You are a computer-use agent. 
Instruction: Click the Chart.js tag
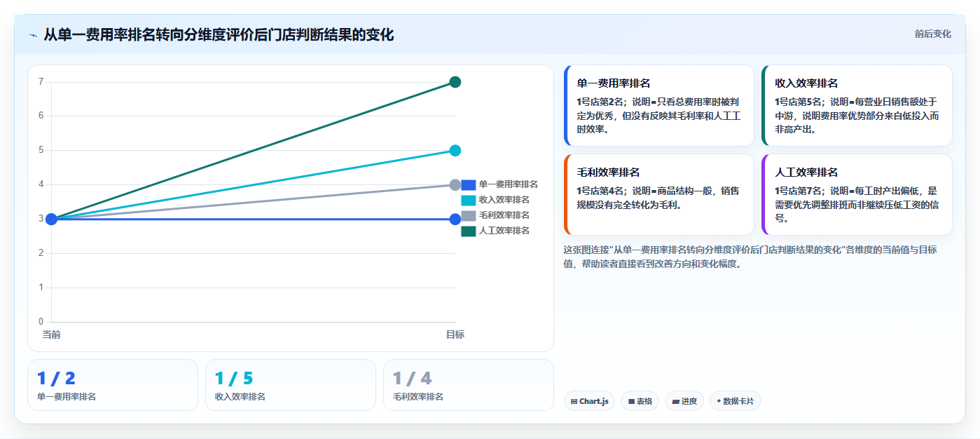coord(589,401)
